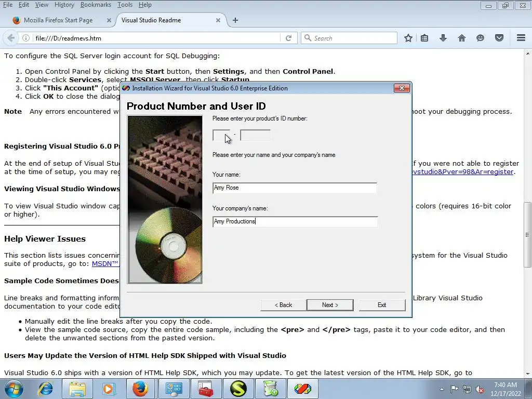Open the View menu
This screenshot has height=399, width=532.
(x=42, y=5)
